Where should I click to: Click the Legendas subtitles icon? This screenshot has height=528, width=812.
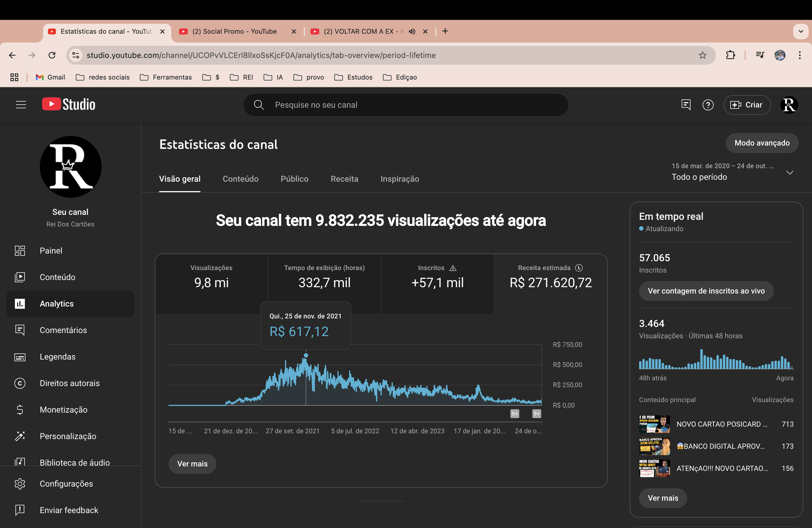[20, 357]
